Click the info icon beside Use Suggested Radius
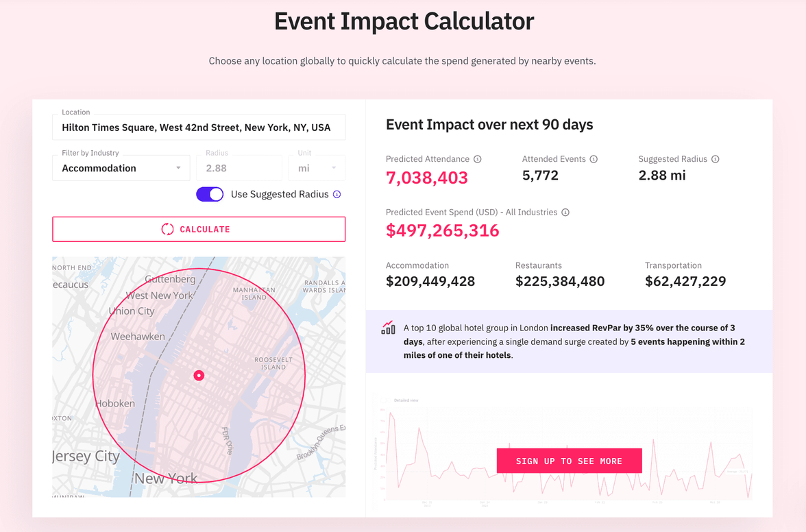The width and height of the screenshot is (806, 532). click(336, 194)
